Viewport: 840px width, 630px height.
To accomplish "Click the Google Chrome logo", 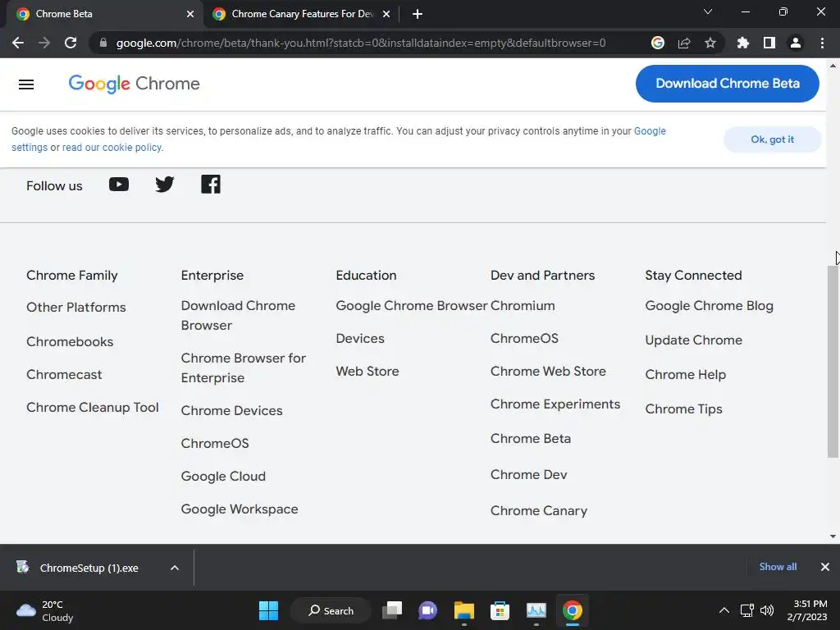I will click(x=134, y=84).
